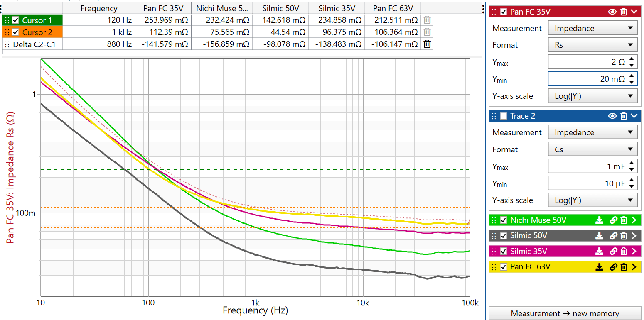This screenshot has height=320, width=644.
Task: Grab drag handle of Silmic 35V memory
Action: tap(494, 251)
